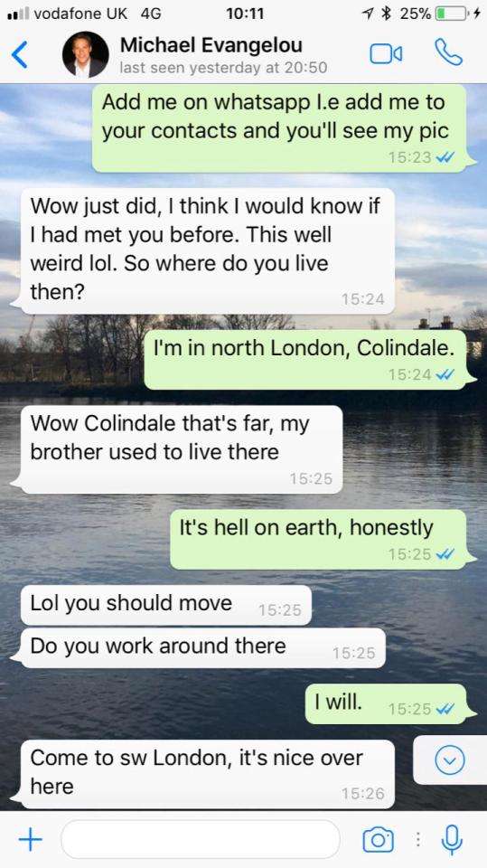
Task: Tap the Bluetooth status icon
Action: (x=387, y=14)
